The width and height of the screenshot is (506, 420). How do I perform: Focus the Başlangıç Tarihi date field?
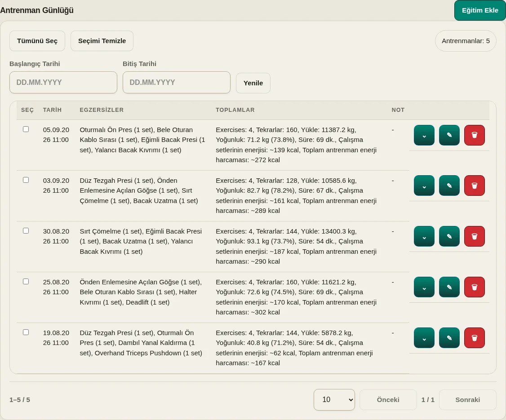(63, 83)
